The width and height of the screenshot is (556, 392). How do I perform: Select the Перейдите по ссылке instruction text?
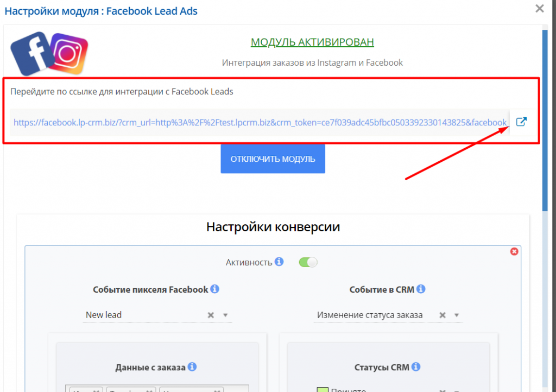coord(122,91)
